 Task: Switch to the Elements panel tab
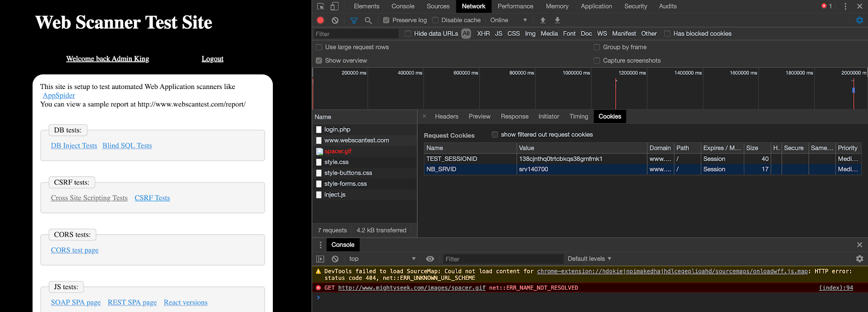[x=366, y=7]
